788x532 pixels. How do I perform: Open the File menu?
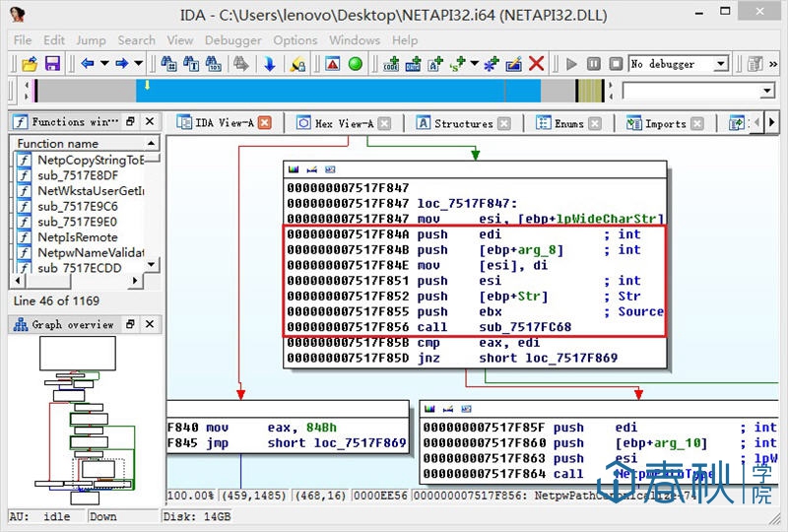point(23,40)
